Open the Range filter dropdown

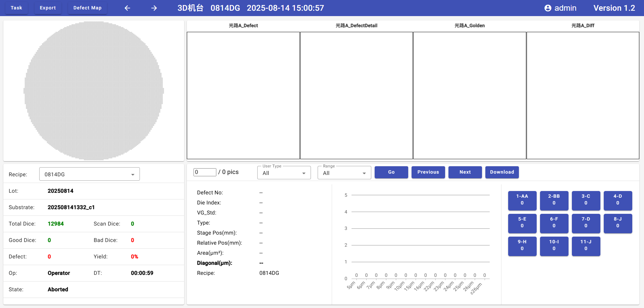344,173
